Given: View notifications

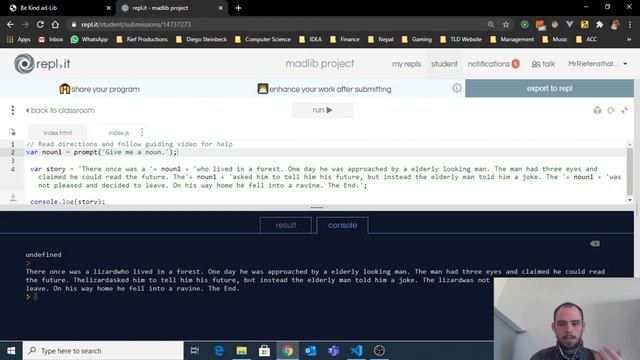Looking at the screenshot, I should coord(493,64).
